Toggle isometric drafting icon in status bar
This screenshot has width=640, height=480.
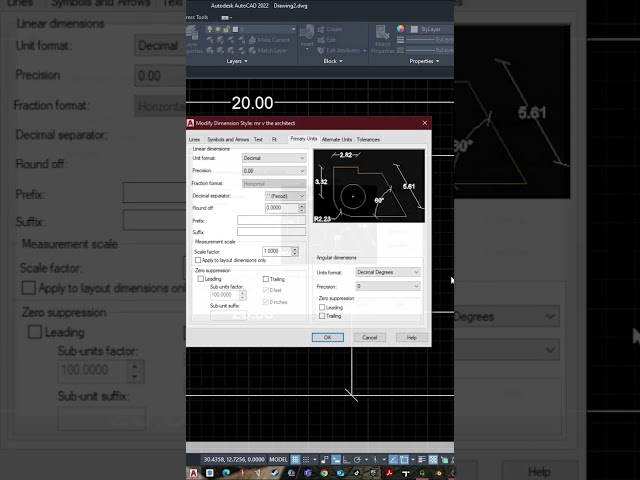click(375, 460)
